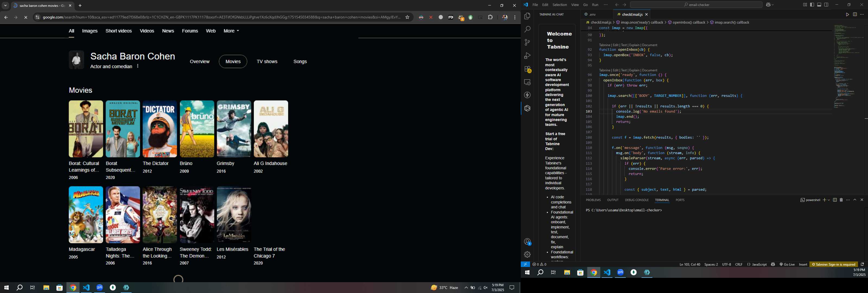Image resolution: width=868 pixels, height=293 pixels.
Task: Go back using VS Code navigation arrow
Action: coord(617,5)
